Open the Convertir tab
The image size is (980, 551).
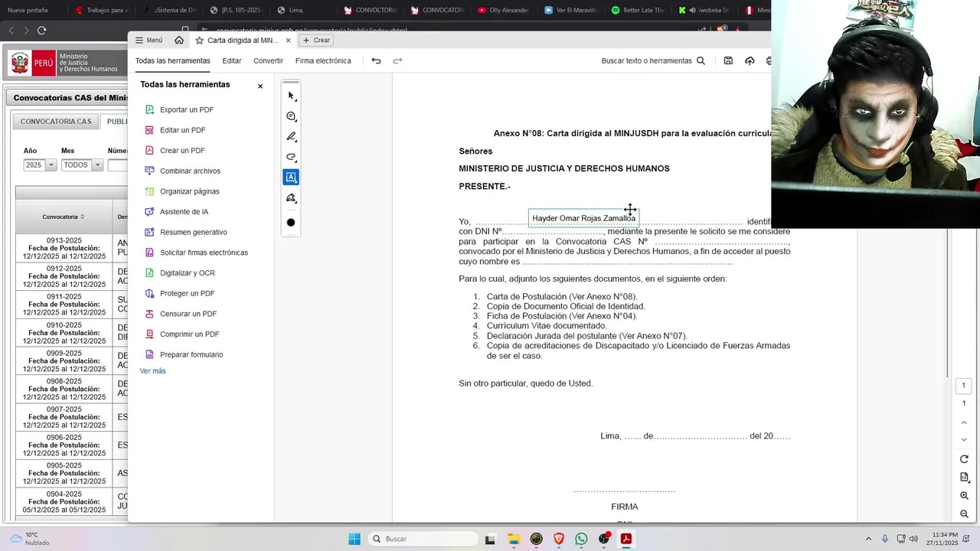(269, 60)
